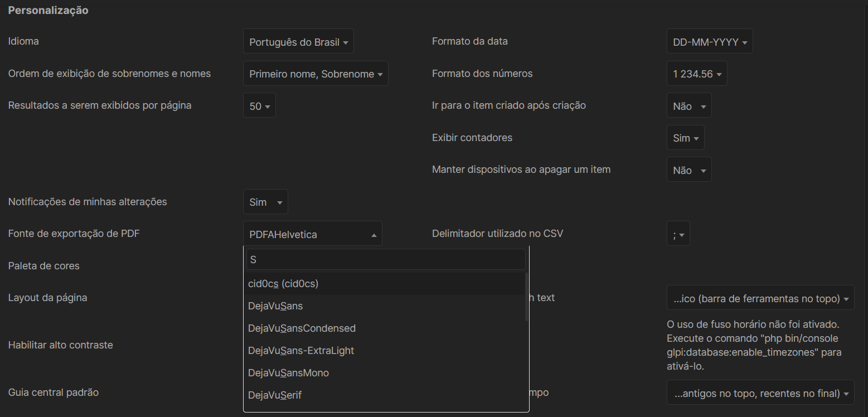Image resolution: width=868 pixels, height=417 pixels.
Task: Open the toolbar position dropdown
Action: point(760,297)
